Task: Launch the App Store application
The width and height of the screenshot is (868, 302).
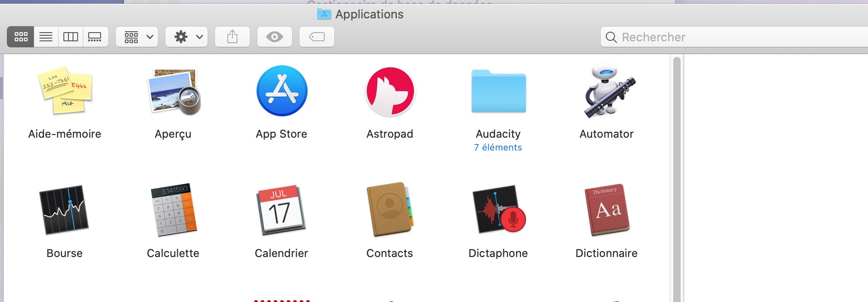Action: pos(282,91)
